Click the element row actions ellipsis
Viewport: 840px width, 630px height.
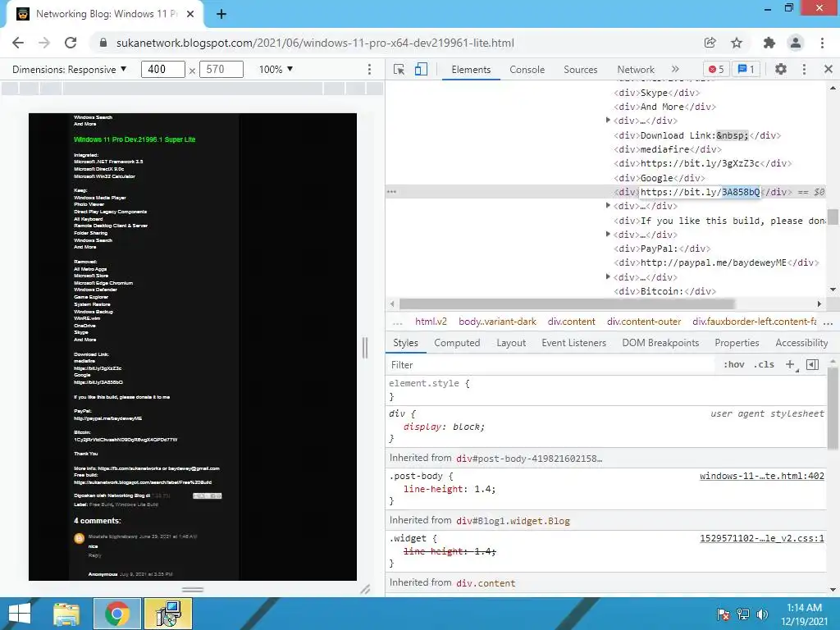[391, 192]
